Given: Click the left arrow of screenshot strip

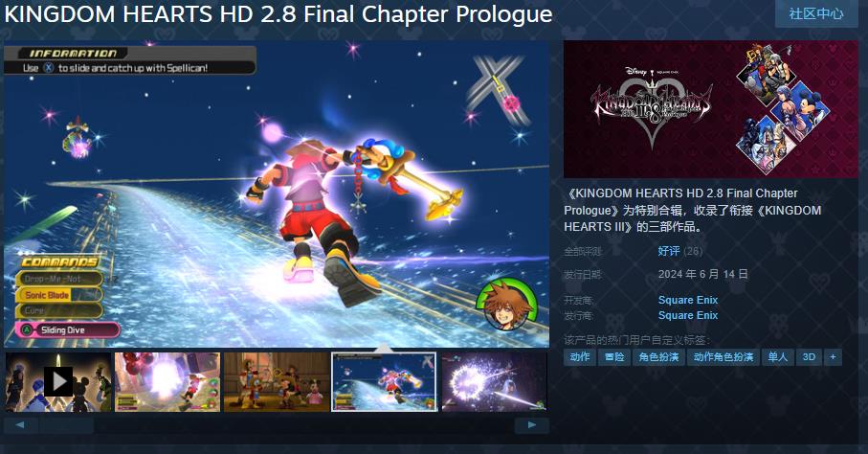Looking at the screenshot, I should tap(20, 425).
